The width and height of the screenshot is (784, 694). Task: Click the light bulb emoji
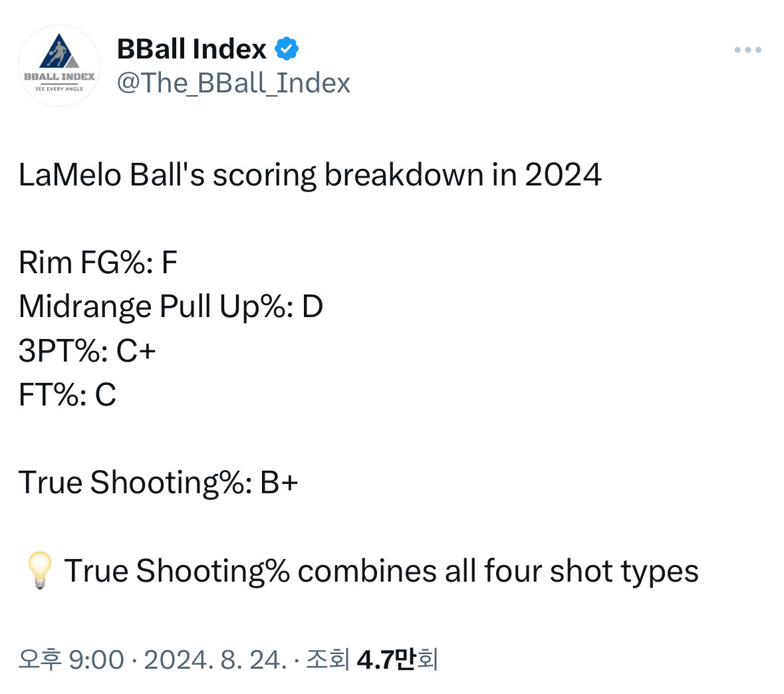39,571
